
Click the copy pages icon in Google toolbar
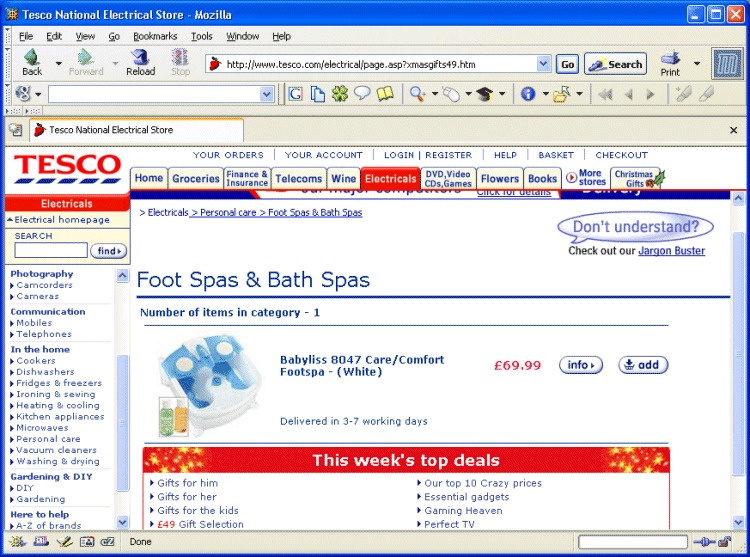[318, 94]
